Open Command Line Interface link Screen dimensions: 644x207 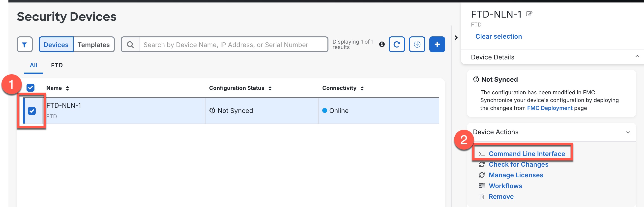(527, 154)
